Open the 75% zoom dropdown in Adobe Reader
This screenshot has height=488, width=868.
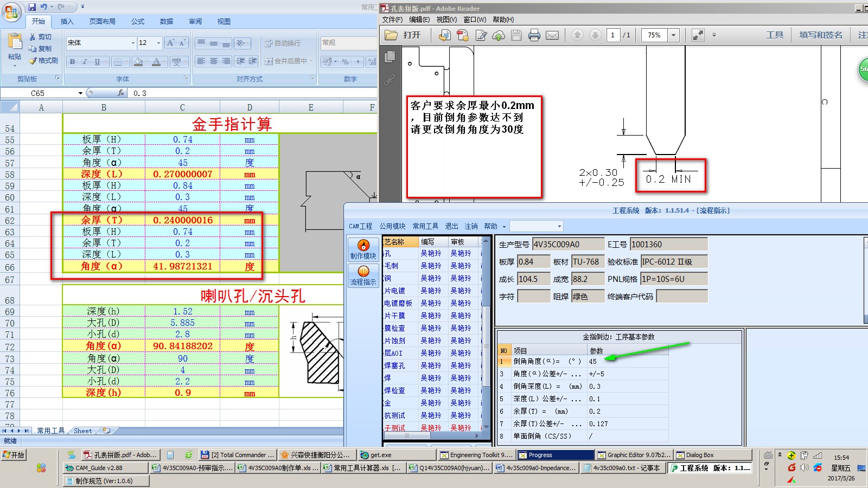point(673,35)
